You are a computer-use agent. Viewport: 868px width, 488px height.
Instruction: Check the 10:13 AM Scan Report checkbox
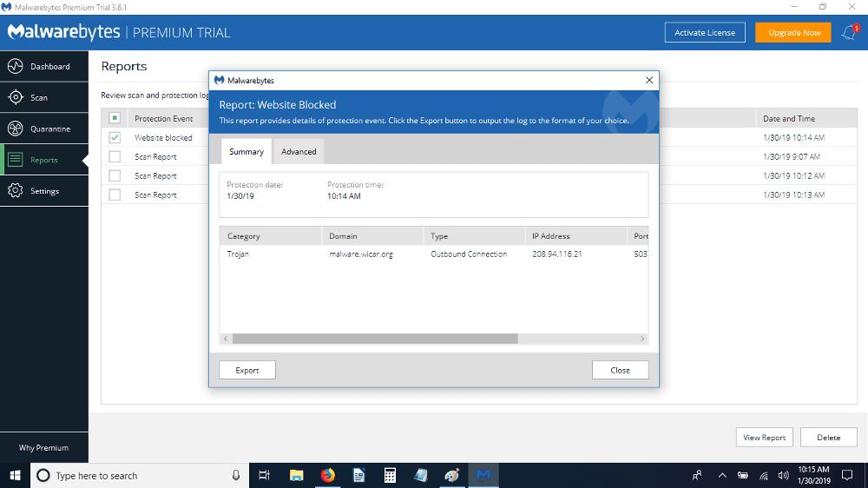coord(115,195)
